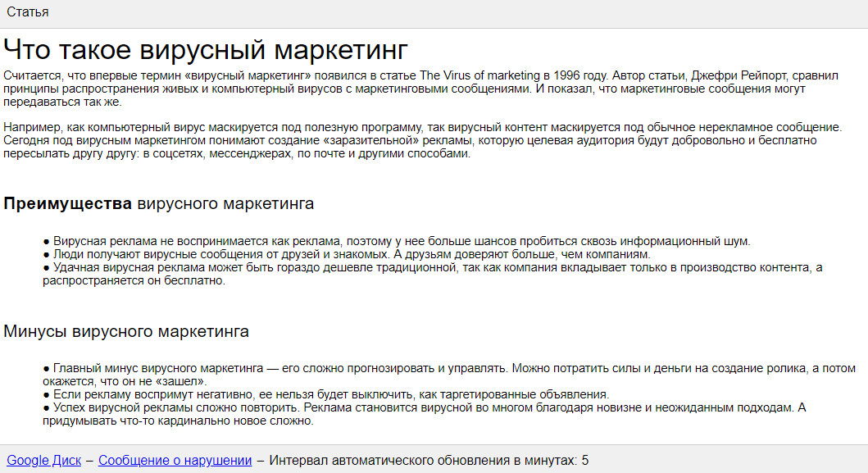868x473 pixels.
Task: Click heading Преимущества вирусного маркетинга
Action: (158, 204)
